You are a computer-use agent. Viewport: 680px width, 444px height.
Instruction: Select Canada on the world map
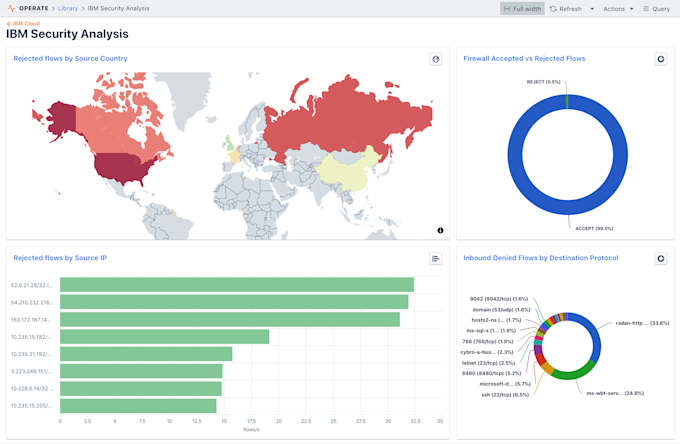pos(113,130)
